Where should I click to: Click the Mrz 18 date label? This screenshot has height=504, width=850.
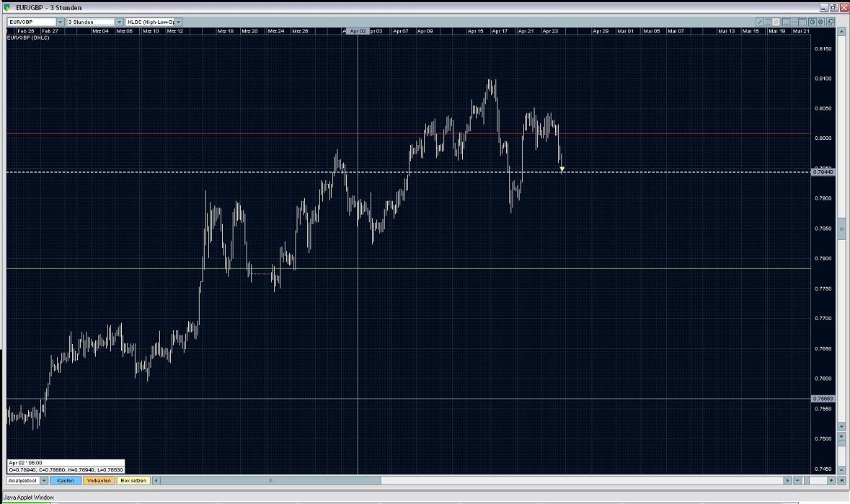tap(226, 31)
